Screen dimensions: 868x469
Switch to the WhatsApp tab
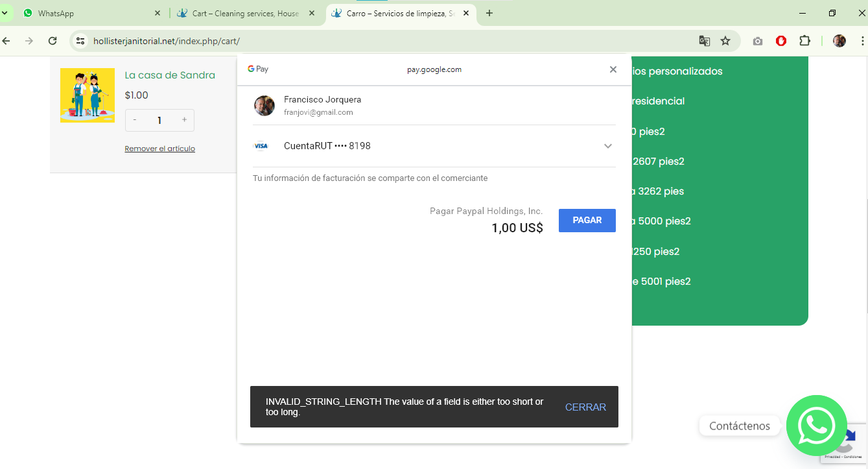click(91, 13)
